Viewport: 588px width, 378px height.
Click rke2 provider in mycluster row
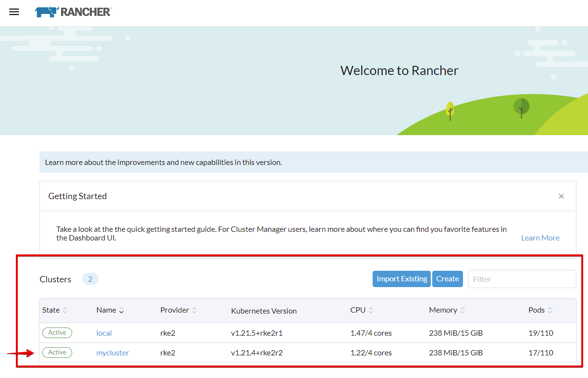pyautogui.click(x=168, y=353)
